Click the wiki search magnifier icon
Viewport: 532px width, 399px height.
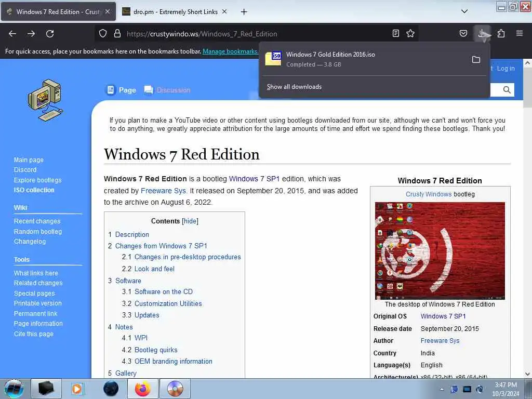[x=507, y=90]
